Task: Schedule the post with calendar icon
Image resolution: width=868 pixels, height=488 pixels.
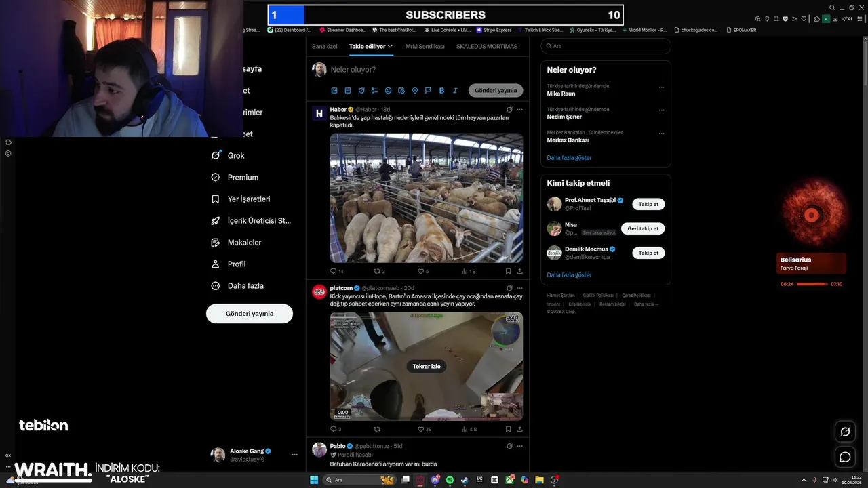Action: tap(401, 90)
